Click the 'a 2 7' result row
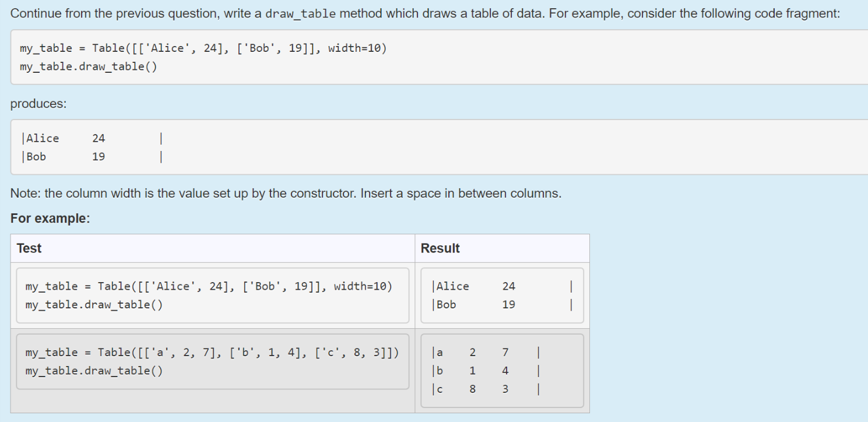Image resolution: width=868 pixels, height=422 pixels. tap(487, 352)
